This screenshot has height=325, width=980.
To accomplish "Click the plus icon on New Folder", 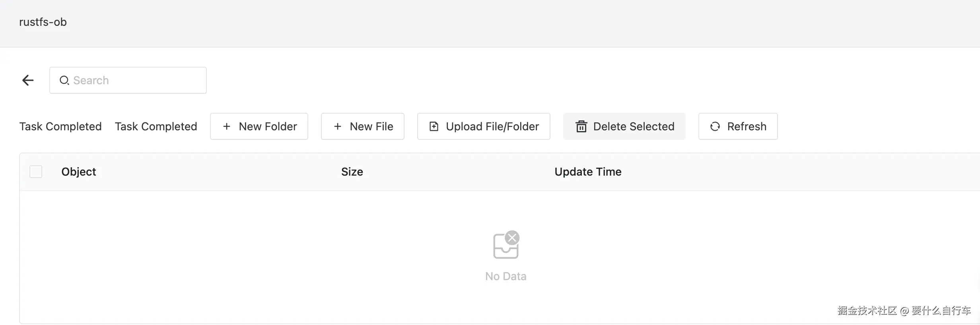I will 227,126.
